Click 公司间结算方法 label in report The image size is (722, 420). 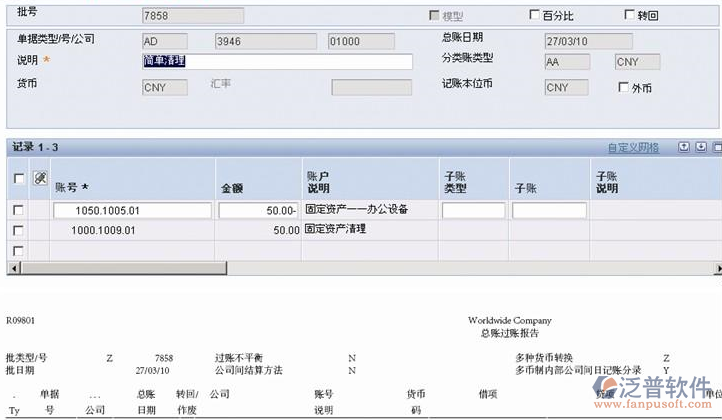point(249,370)
